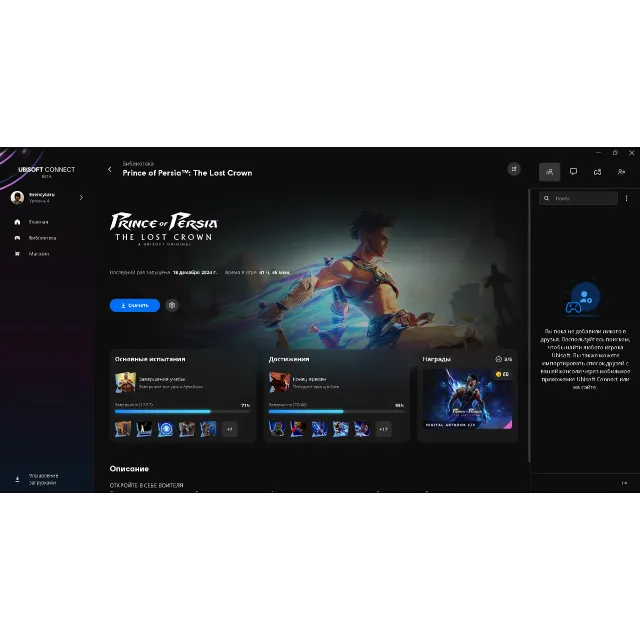Go back using the arrow beside the game title
The image size is (640, 640).
click(x=109, y=169)
